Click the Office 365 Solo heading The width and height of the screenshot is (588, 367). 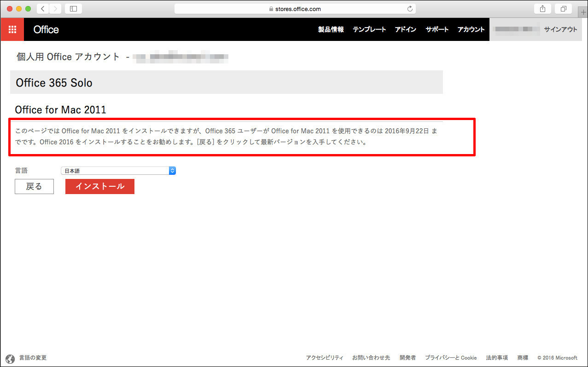54,83
